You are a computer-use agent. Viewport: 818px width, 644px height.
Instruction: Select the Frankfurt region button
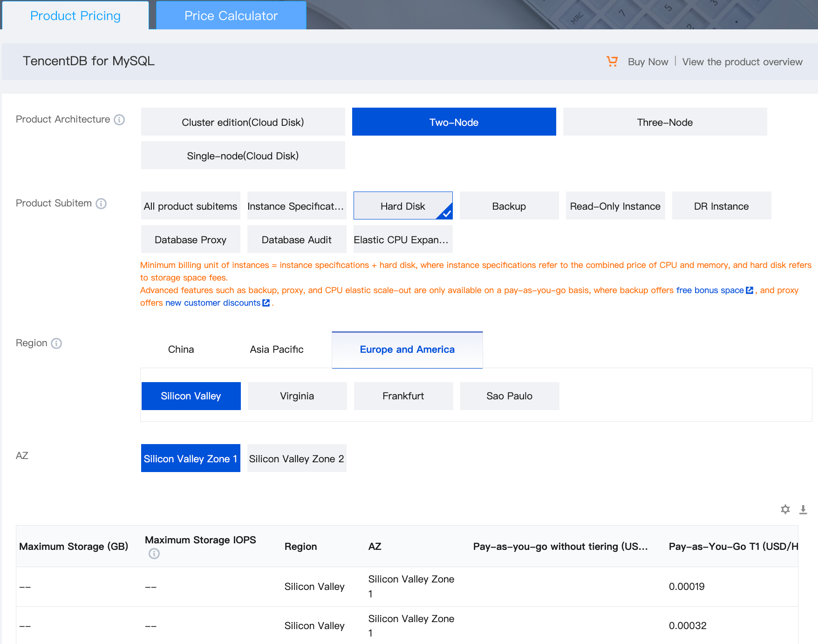(403, 396)
